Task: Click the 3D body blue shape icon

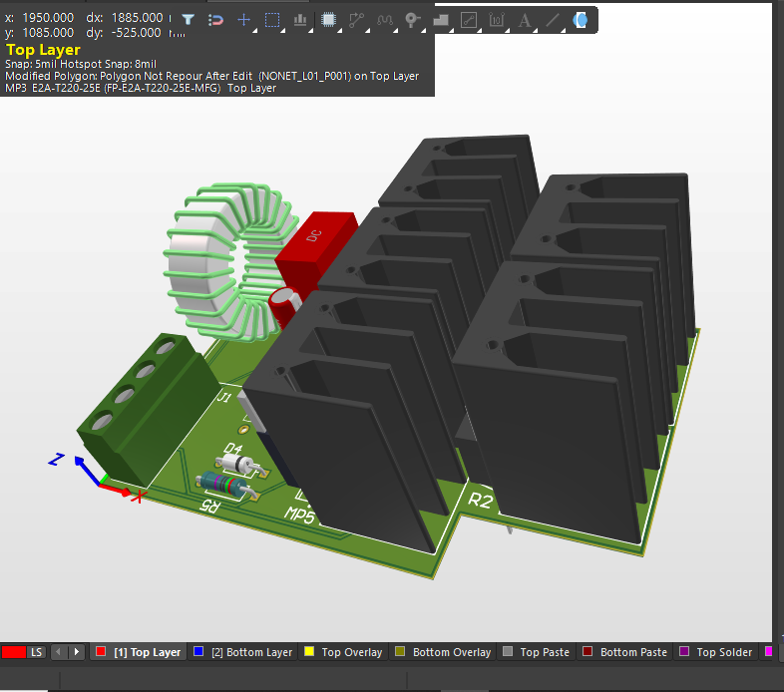Action: (x=580, y=20)
